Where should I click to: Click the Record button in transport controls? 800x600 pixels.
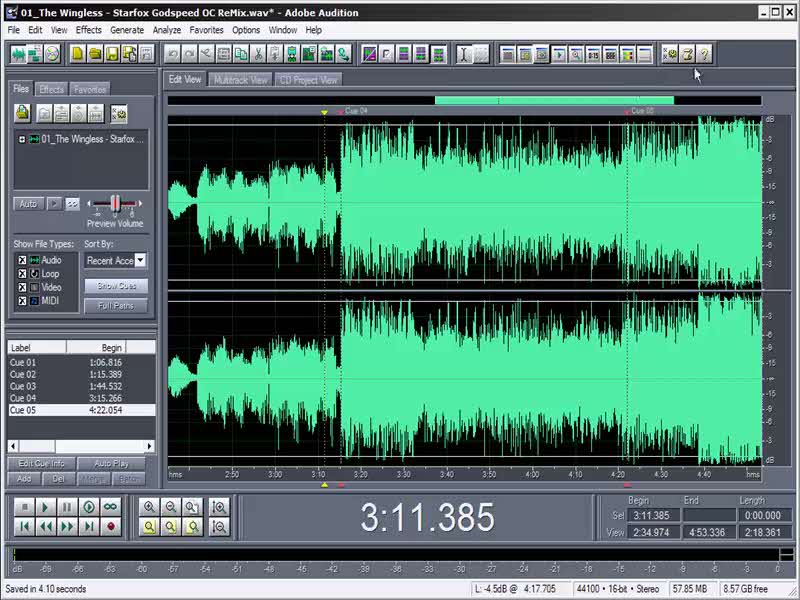(111, 526)
